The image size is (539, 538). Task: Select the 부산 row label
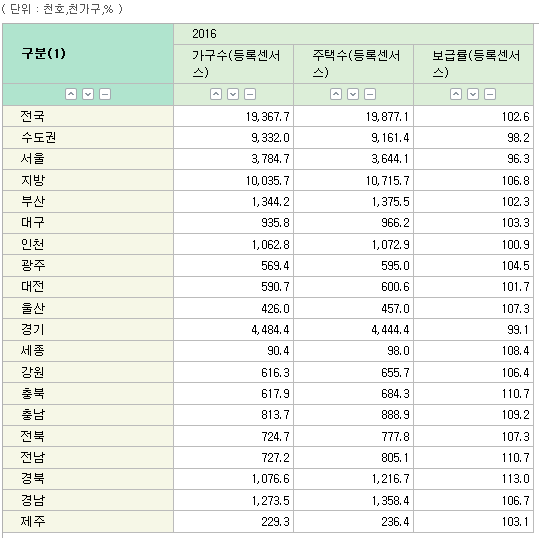[x=33, y=201]
